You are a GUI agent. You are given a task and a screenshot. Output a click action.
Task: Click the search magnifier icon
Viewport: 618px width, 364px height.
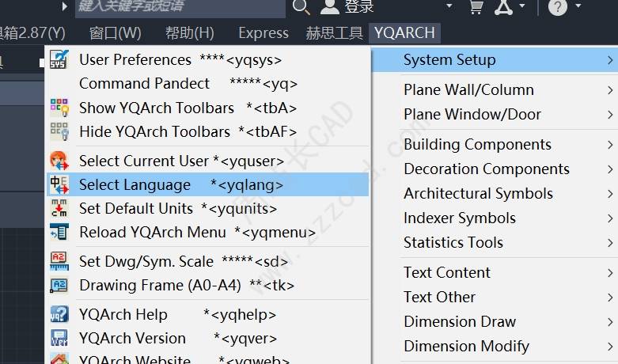(x=301, y=6)
